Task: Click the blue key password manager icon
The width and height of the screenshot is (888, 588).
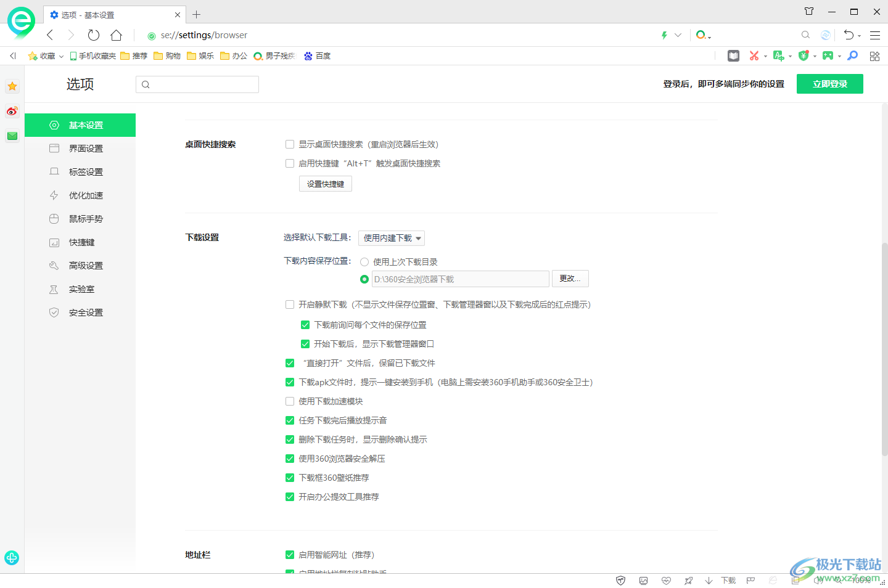Action: coord(853,55)
